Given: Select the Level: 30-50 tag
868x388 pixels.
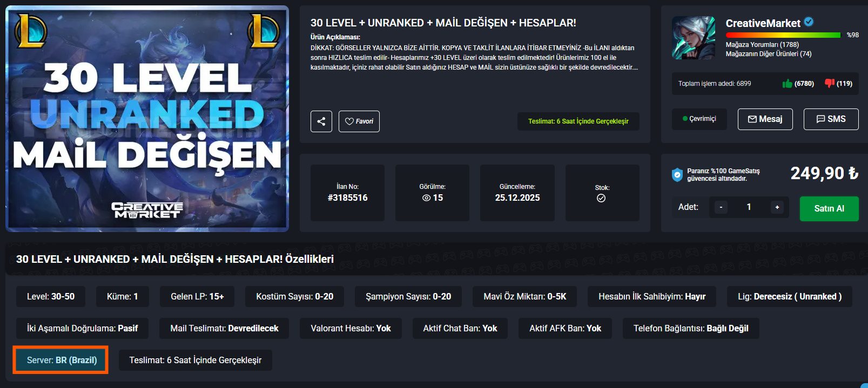Looking at the screenshot, I should pos(51,297).
